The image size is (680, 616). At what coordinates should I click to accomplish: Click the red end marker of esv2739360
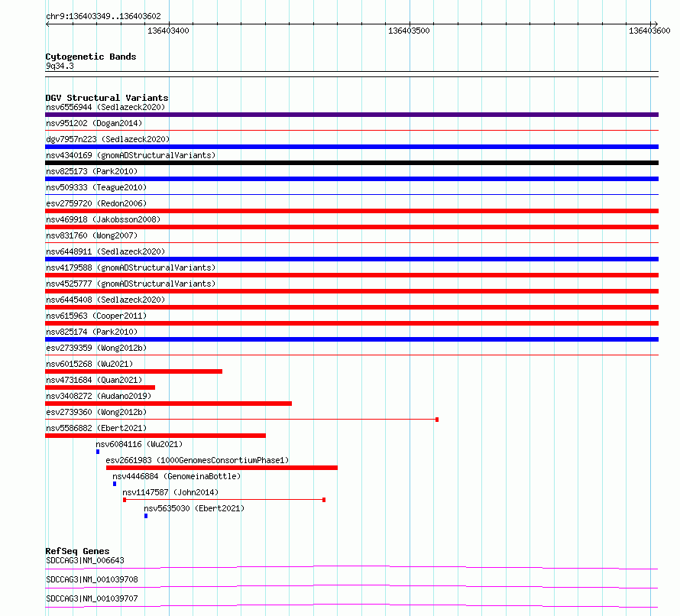tap(437, 420)
